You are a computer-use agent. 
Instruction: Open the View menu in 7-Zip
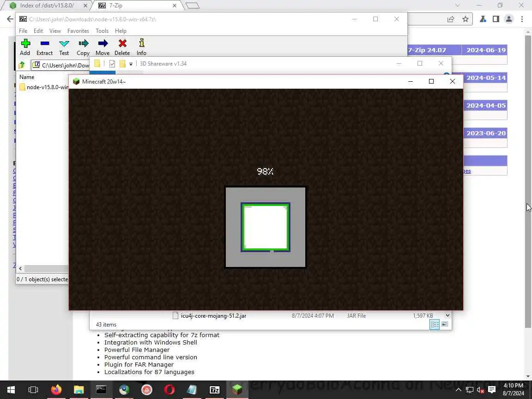pos(55,31)
